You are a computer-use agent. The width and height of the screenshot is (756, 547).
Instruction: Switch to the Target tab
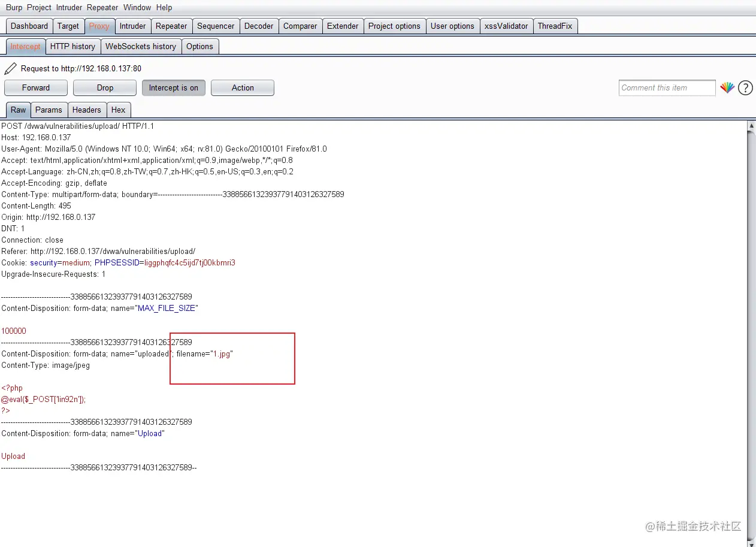point(68,26)
